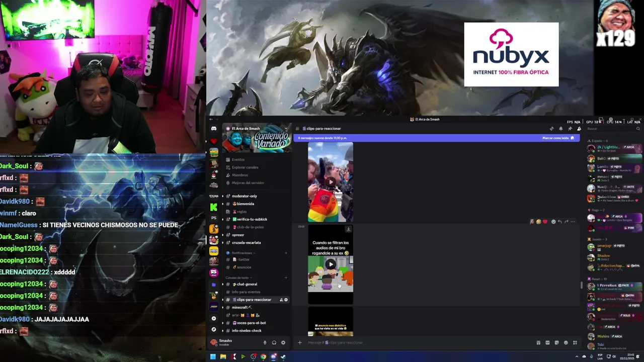Show hidden tray icons chevron
The width and height of the screenshot is (644, 362).
pos(577,357)
